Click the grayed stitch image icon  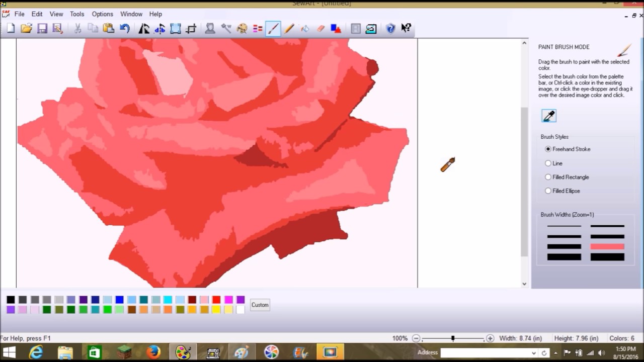click(x=356, y=29)
